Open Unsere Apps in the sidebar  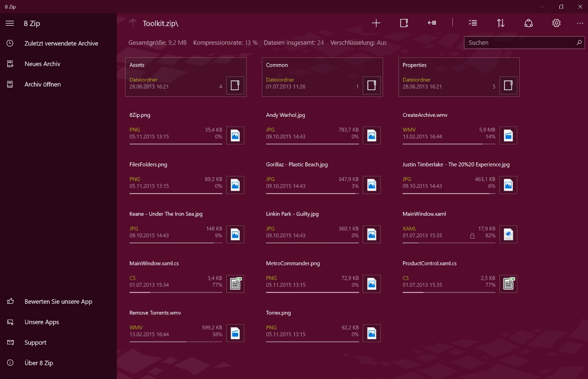pos(41,322)
